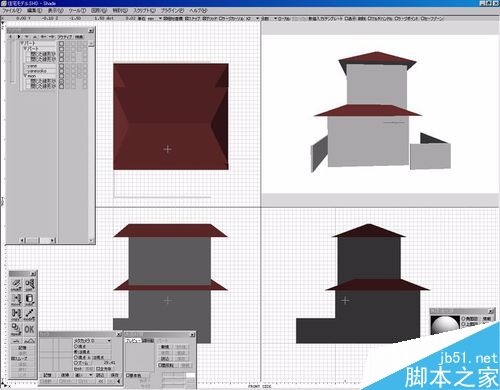Click the アクティブ button in browser
Screen dimensions: 500x390
point(65,37)
